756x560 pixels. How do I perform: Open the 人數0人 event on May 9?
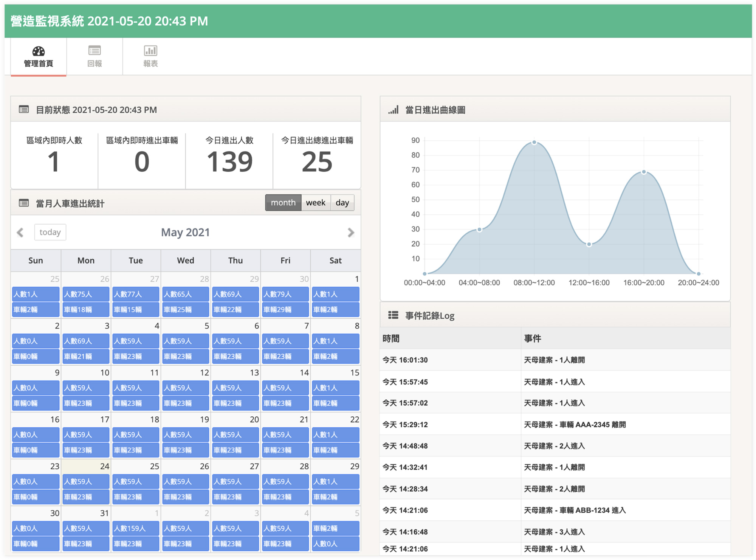click(36, 388)
